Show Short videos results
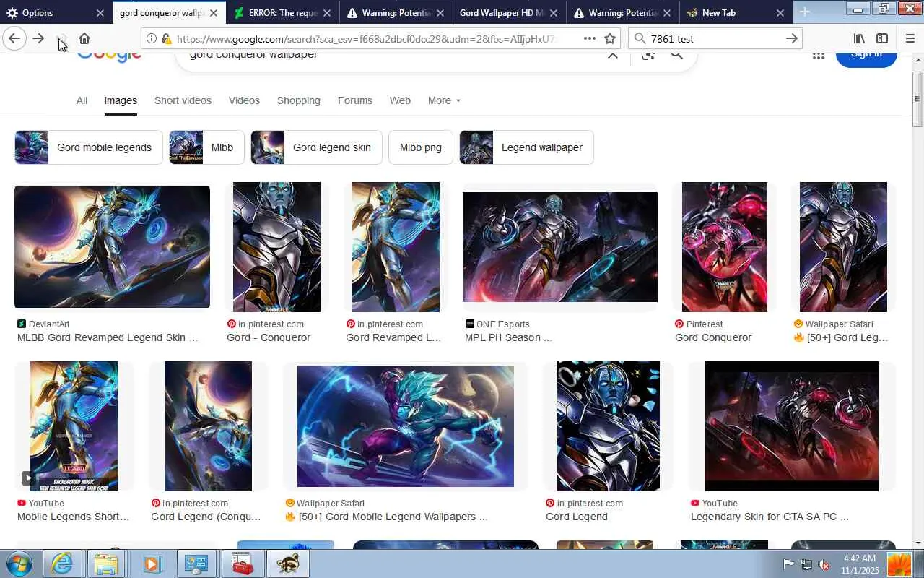 (183, 100)
